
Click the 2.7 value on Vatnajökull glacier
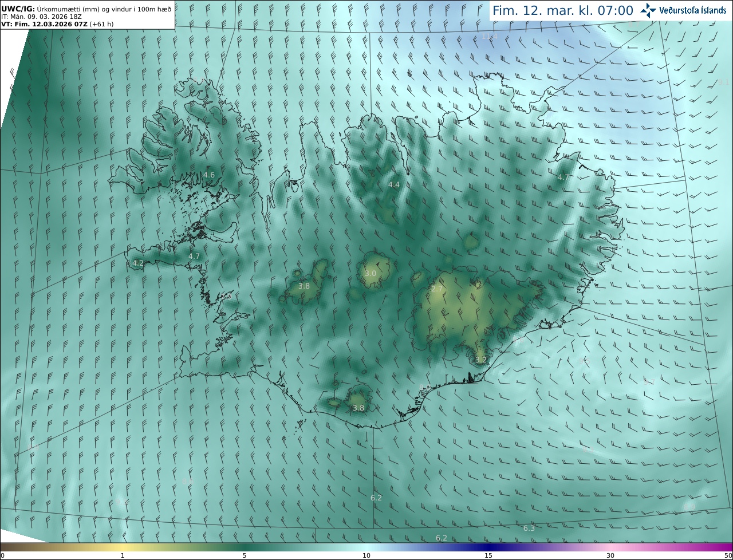tap(436, 289)
